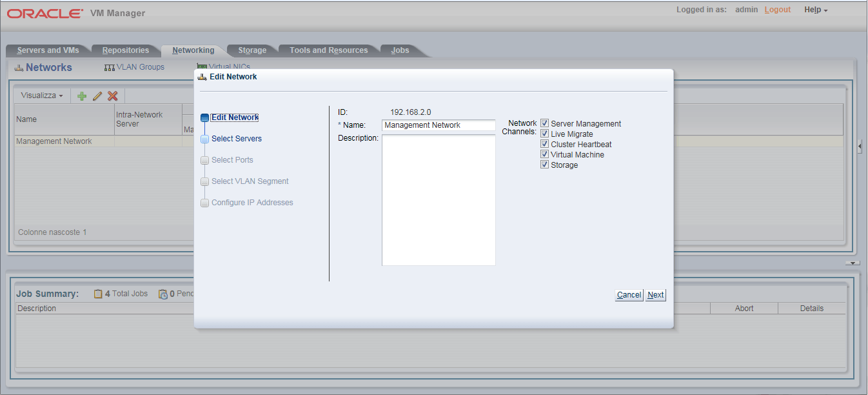Toggle the Cluster Heartbeat checkbox
The width and height of the screenshot is (868, 395).
point(544,144)
